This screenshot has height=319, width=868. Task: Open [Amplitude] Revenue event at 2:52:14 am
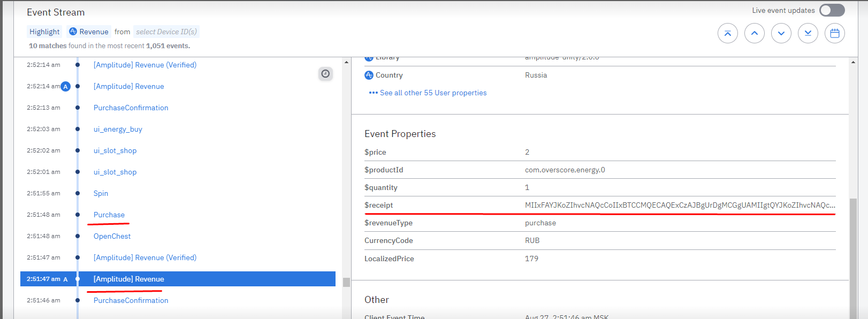point(129,86)
